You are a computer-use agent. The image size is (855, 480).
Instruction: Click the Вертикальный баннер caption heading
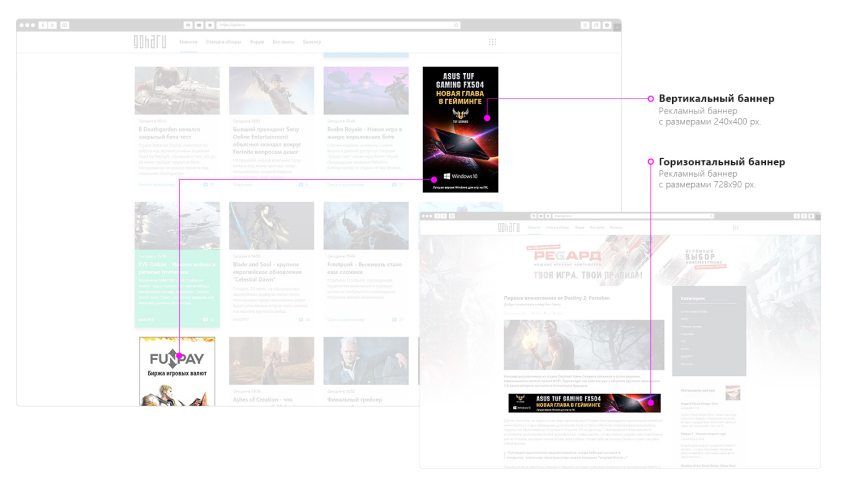(x=716, y=99)
